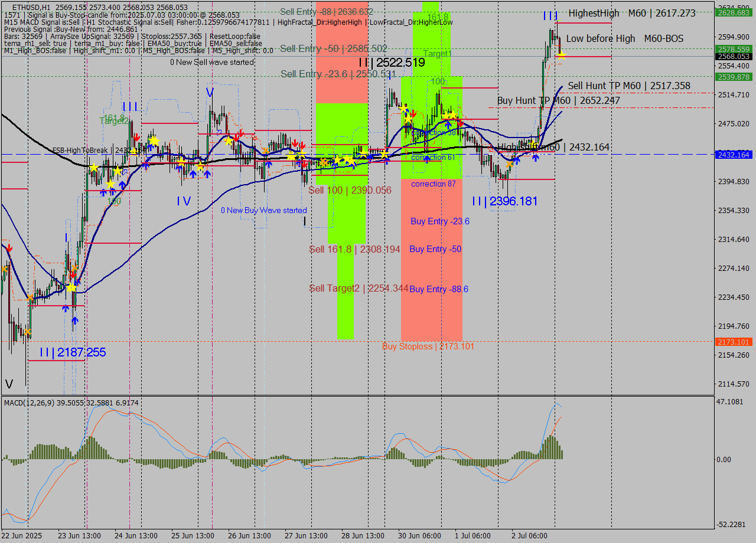Select the red arrow at the 30 Jun peak
This screenshot has height=543, width=756.
461,124
